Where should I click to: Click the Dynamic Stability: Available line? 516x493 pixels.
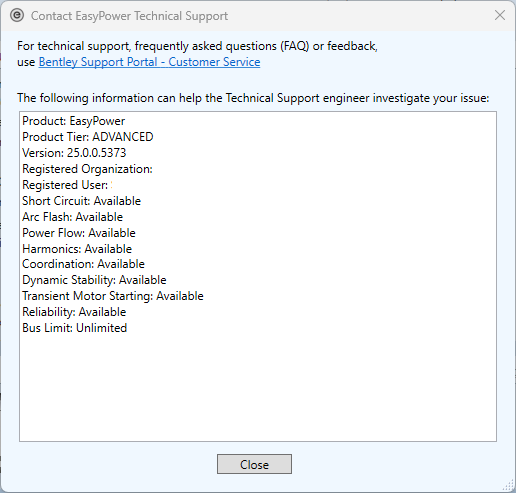[x=94, y=280]
